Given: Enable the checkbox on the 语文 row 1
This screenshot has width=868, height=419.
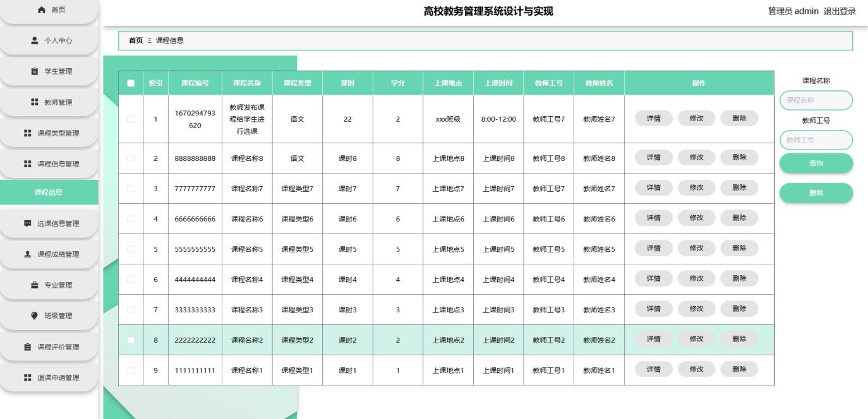Looking at the screenshot, I should click(x=131, y=119).
